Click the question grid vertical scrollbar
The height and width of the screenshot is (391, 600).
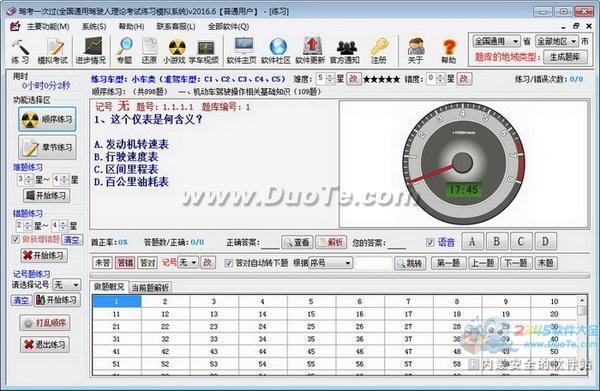[x=582, y=335]
